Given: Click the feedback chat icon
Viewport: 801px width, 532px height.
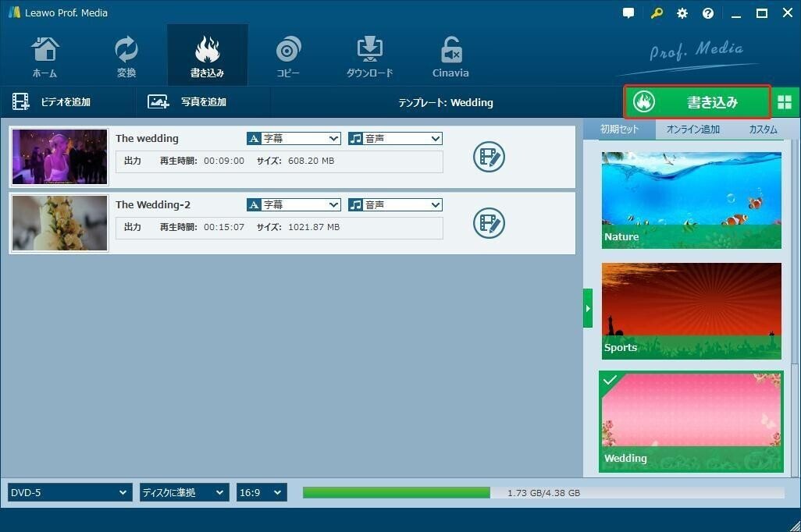Looking at the screenshot, I should coord(628,12).
